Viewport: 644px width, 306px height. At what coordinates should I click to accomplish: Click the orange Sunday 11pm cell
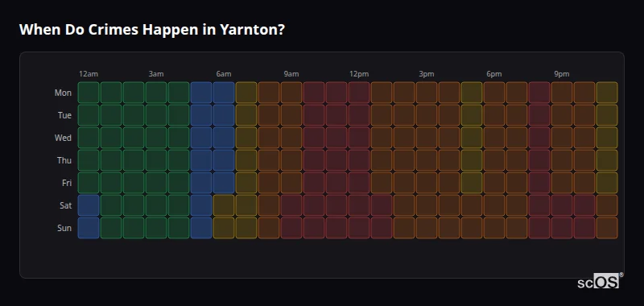(x=607, y=228)
